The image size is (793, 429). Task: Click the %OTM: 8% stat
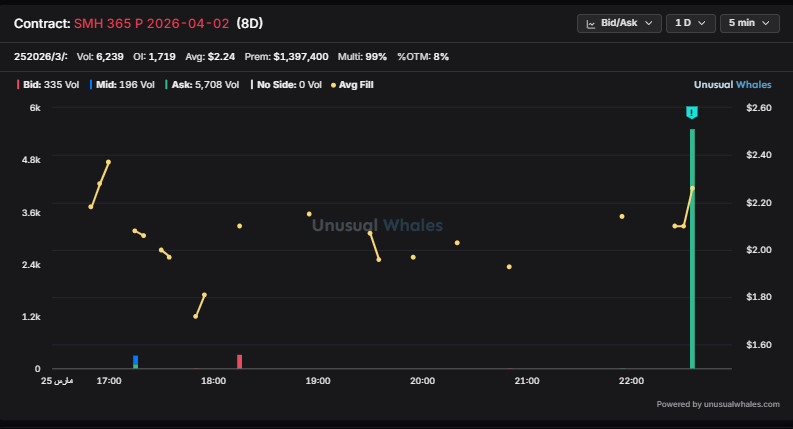tap(423, 57)
